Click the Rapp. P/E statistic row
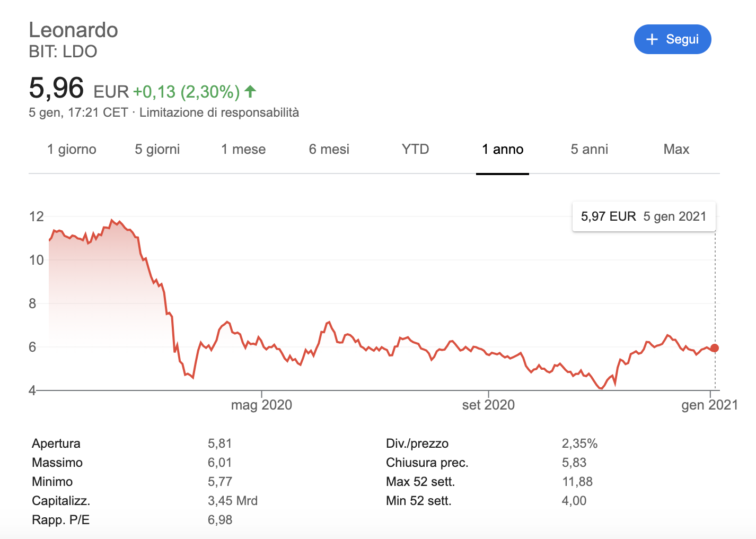756x539 pixels. coord(60,519)
